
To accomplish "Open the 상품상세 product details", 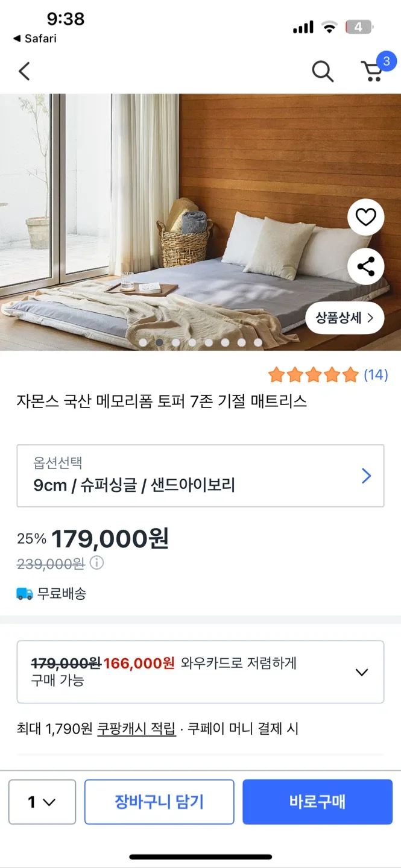I will (x=344, y=317).
